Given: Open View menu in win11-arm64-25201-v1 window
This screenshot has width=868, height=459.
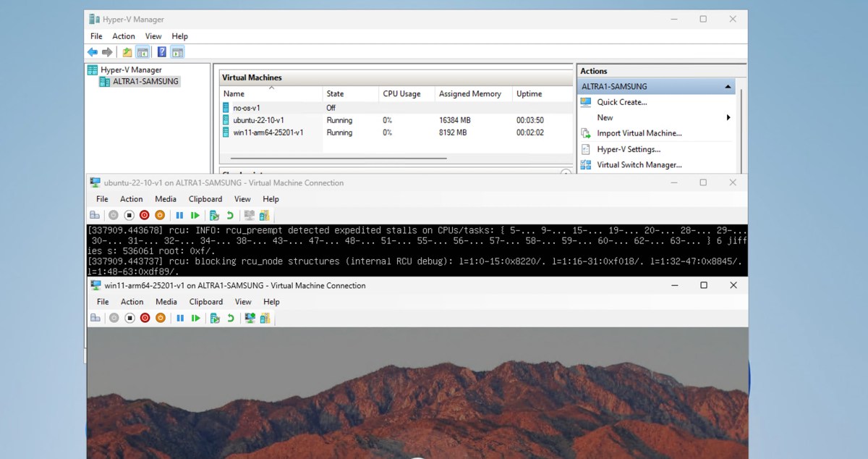Looking at the screenshot, I should (x=243, y=302).
